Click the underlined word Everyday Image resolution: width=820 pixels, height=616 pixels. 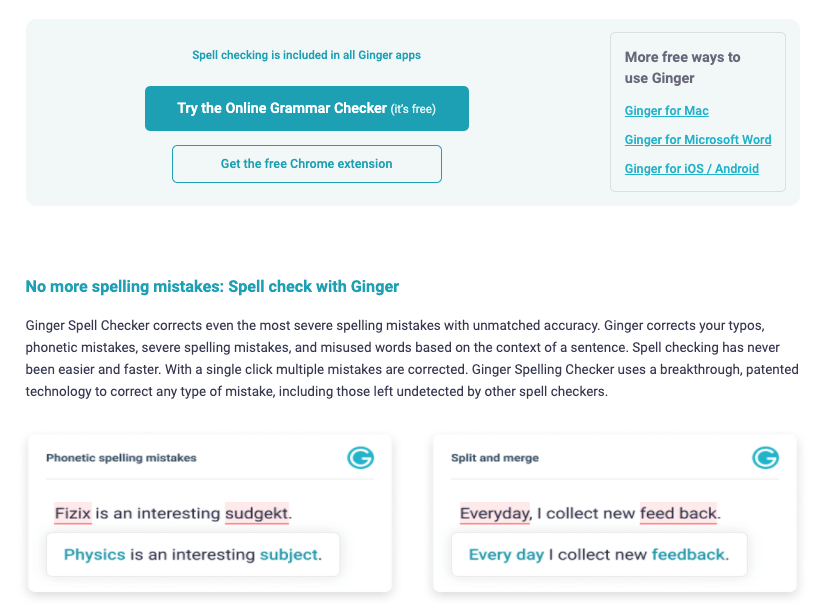click(495, 513)
